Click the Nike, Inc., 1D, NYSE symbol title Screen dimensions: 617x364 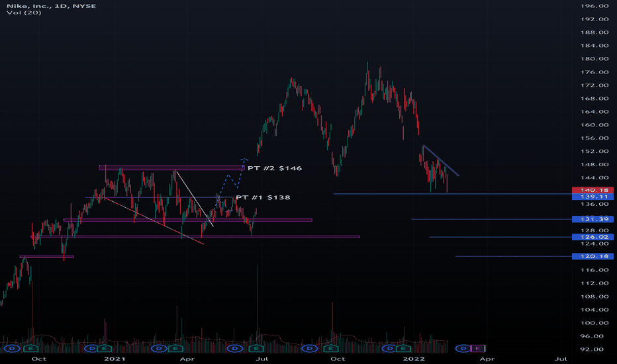point(51,6)
